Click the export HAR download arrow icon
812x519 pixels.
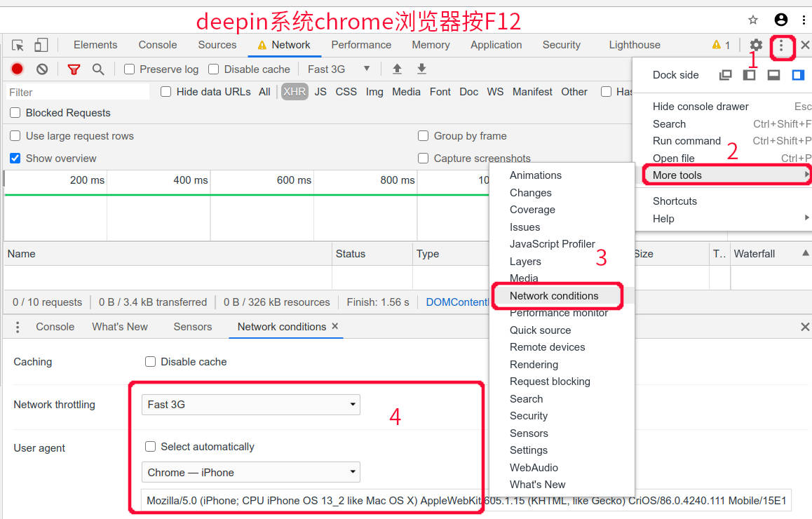(421, 69)
